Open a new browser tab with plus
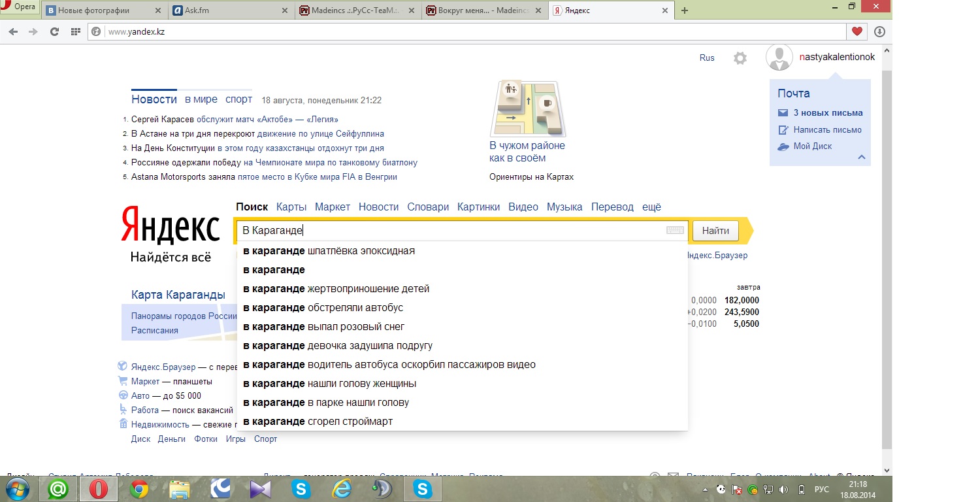Viewport: 980px width, 502px height. [x=685, y=10]
